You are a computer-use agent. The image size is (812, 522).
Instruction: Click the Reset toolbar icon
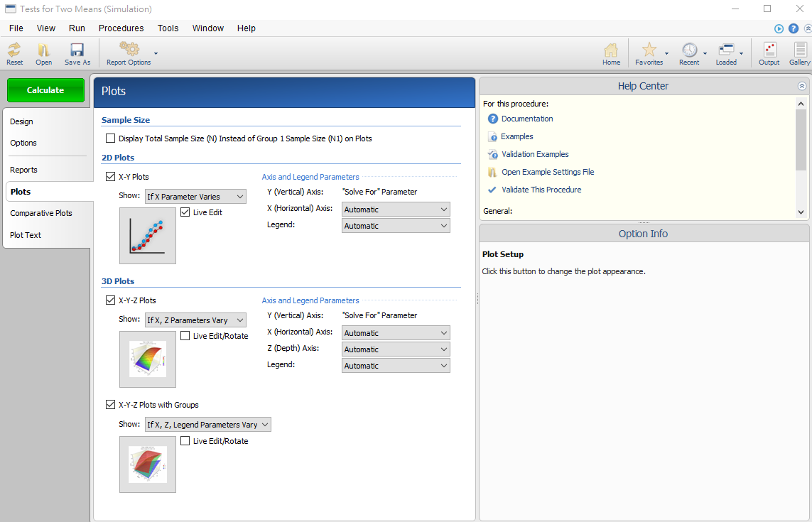[x=14, y=50]
